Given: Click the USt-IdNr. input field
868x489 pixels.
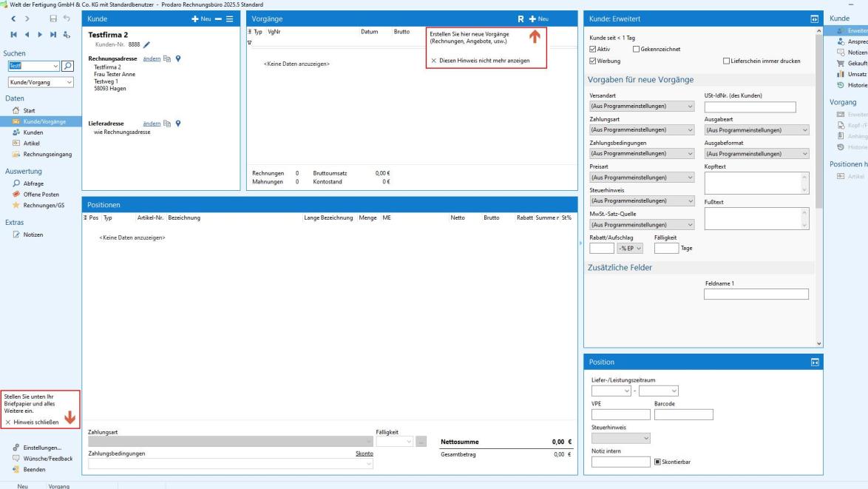Looking at the screenshot, I should pos(750,107).
